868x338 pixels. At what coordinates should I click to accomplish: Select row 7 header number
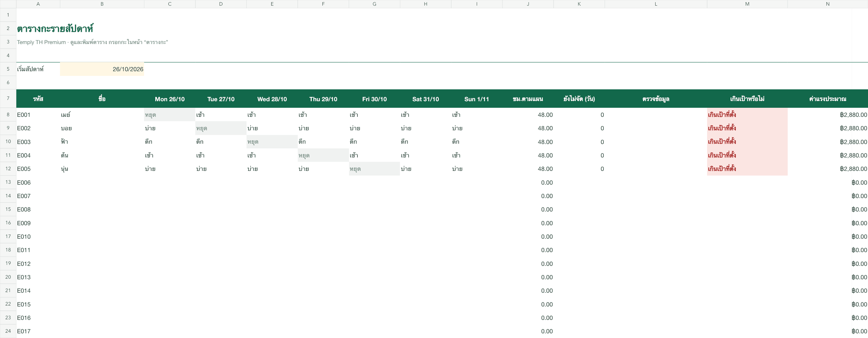8,98
